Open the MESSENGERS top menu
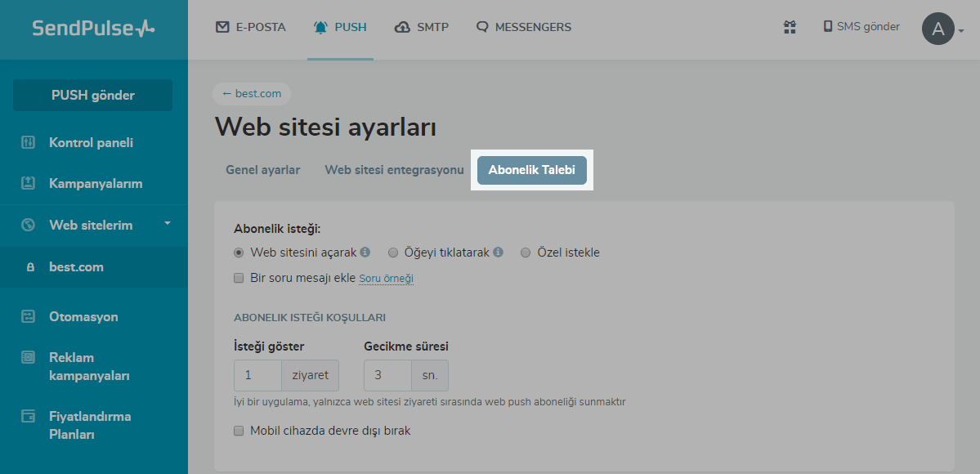Viewport: 980px width, 474px height. 524,28
